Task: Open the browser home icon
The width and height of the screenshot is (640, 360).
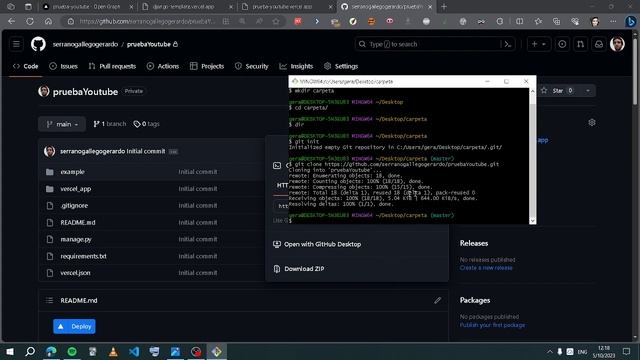Action: 48,21
